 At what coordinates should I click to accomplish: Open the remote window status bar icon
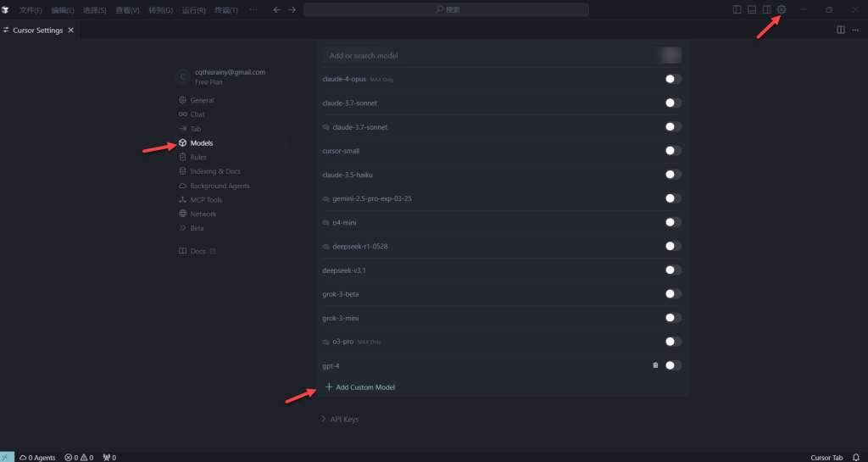click(7, 457)
